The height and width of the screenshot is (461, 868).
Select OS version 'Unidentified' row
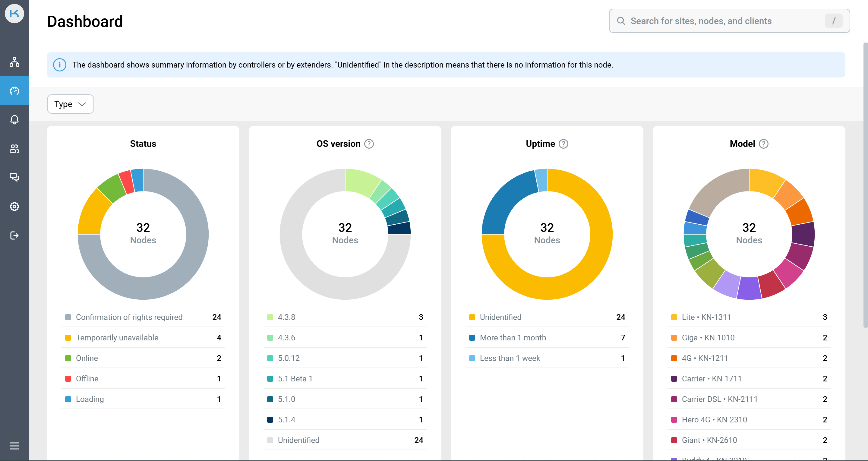pyautogui.click(x=345, y=440)
